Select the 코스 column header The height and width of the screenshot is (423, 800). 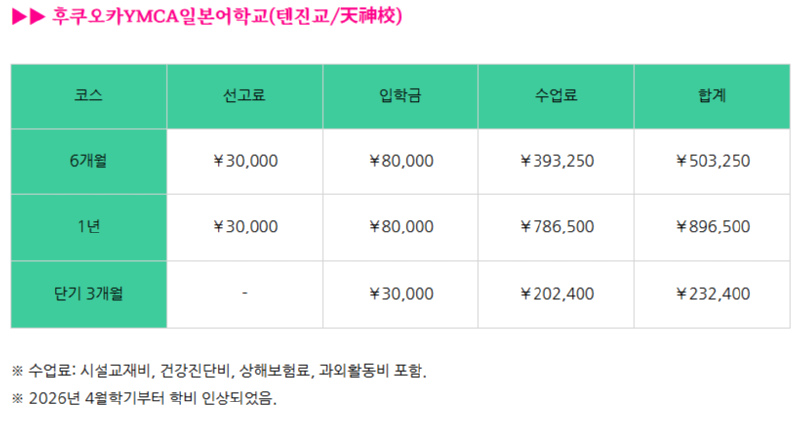point(89,96)
